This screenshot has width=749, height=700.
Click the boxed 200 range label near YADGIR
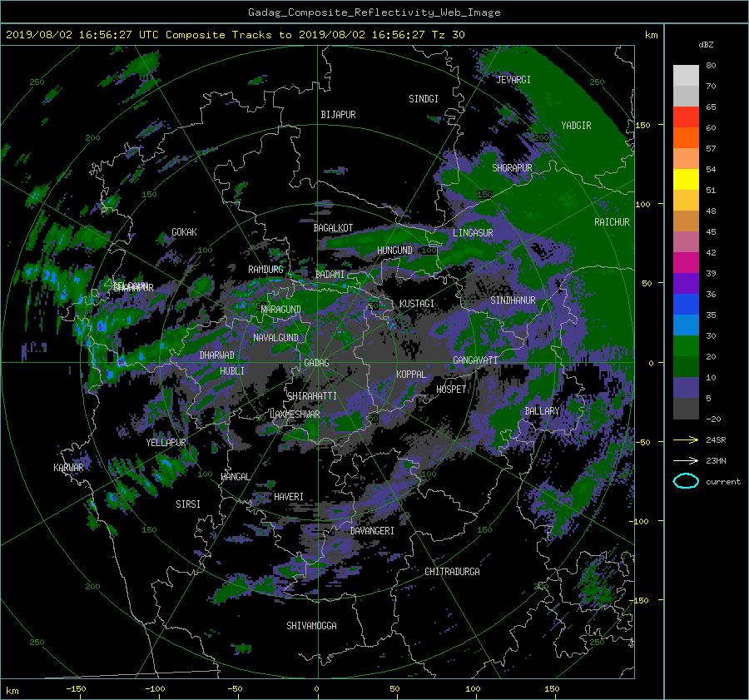pyautogui.click(x=541, y=137)
